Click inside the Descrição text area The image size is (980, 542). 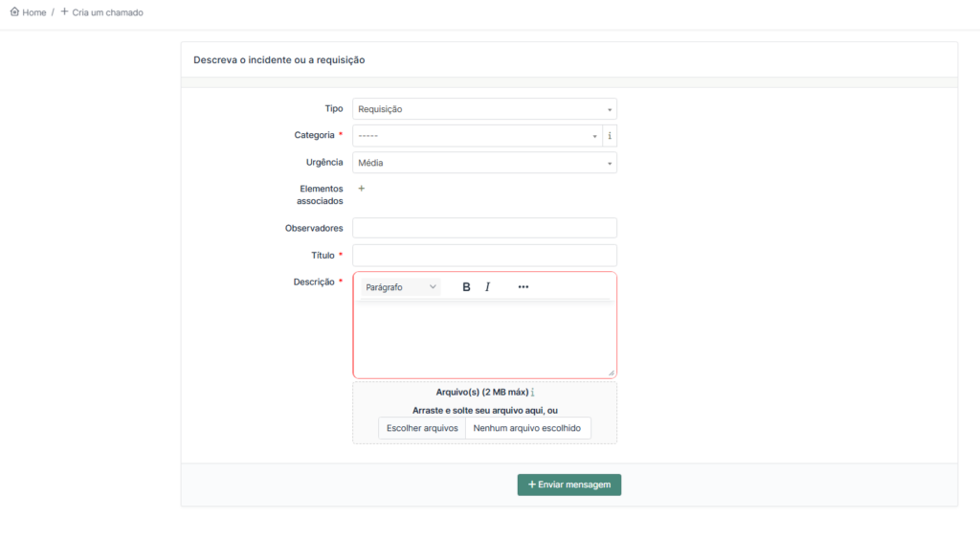click(484, 340)
